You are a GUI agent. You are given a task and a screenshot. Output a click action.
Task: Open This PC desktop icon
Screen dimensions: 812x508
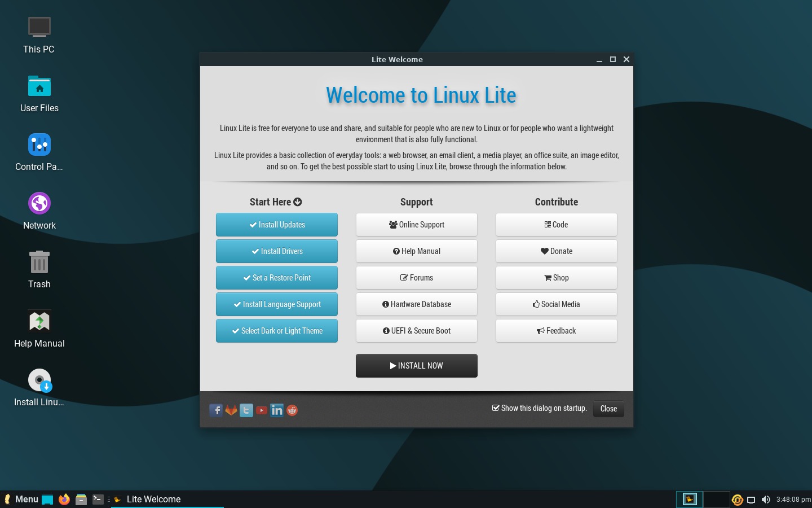click(39, 27)
